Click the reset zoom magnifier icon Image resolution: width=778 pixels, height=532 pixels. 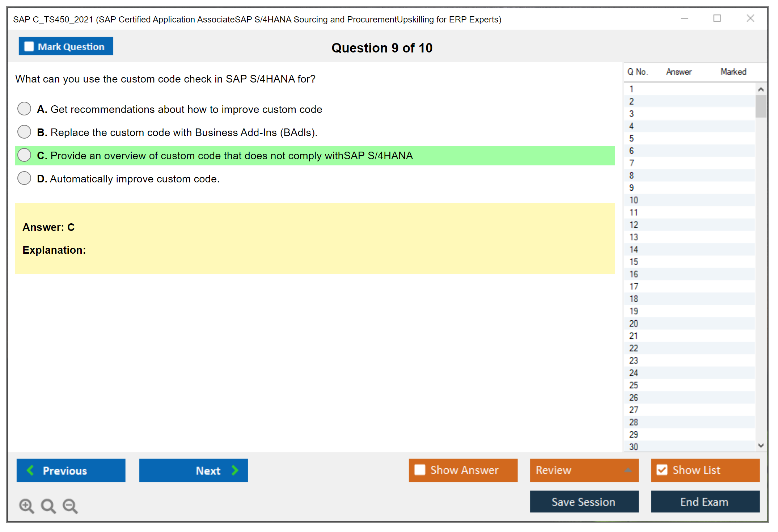(48, 506)
